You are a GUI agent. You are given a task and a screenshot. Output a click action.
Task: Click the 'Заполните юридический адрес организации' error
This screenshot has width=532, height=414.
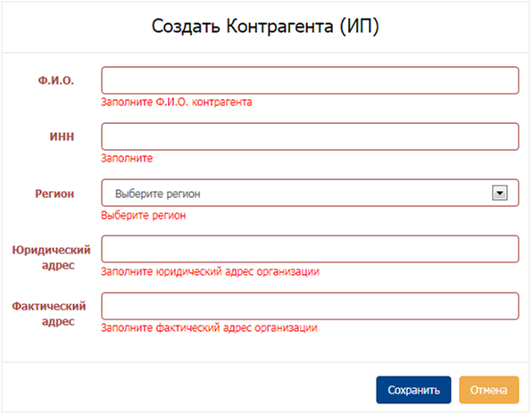tap(210, 271)
